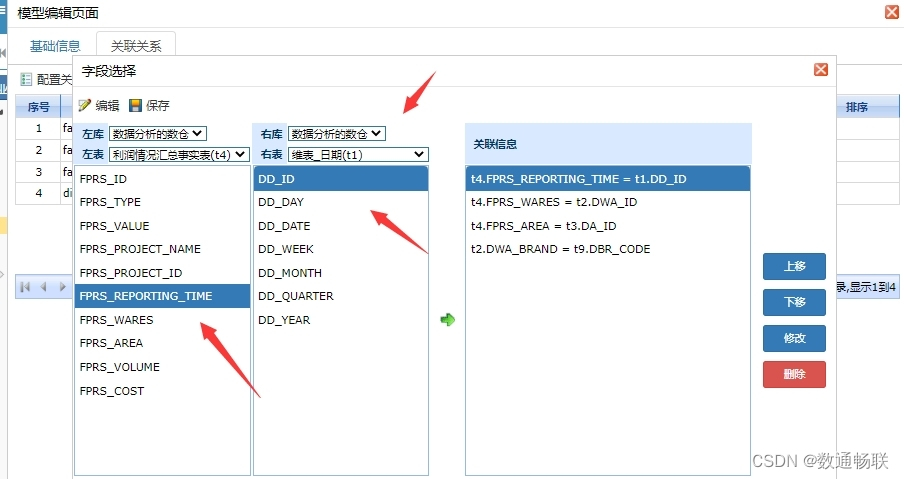Click the 序号 column header
Viewport: 904px width, 479px height.
pos(39,107)
